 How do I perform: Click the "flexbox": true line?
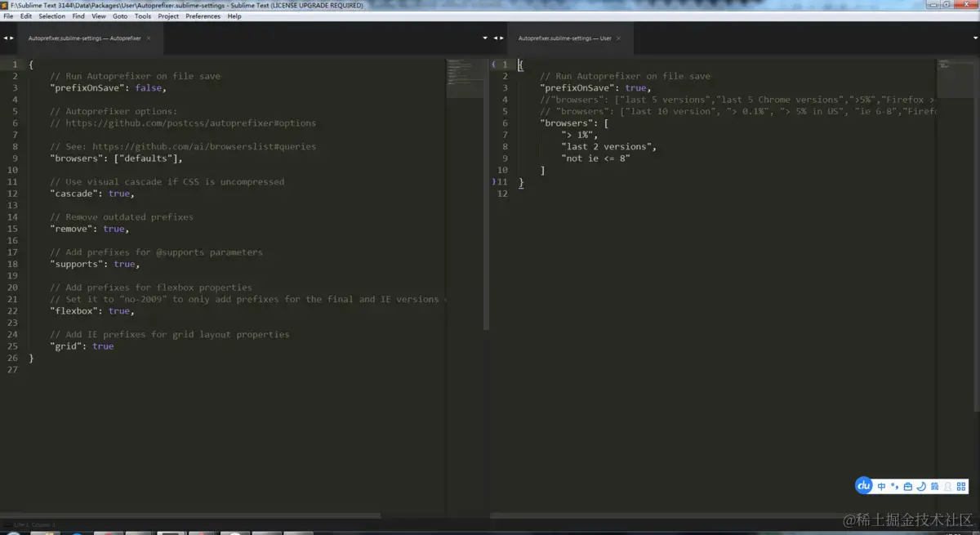click(92, 311)
